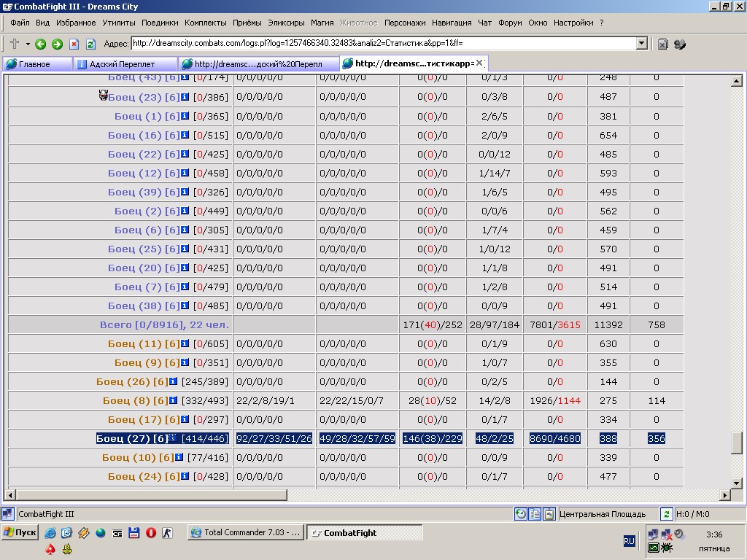Open the Боец (17) fighter link

click(x=144, y=420)
